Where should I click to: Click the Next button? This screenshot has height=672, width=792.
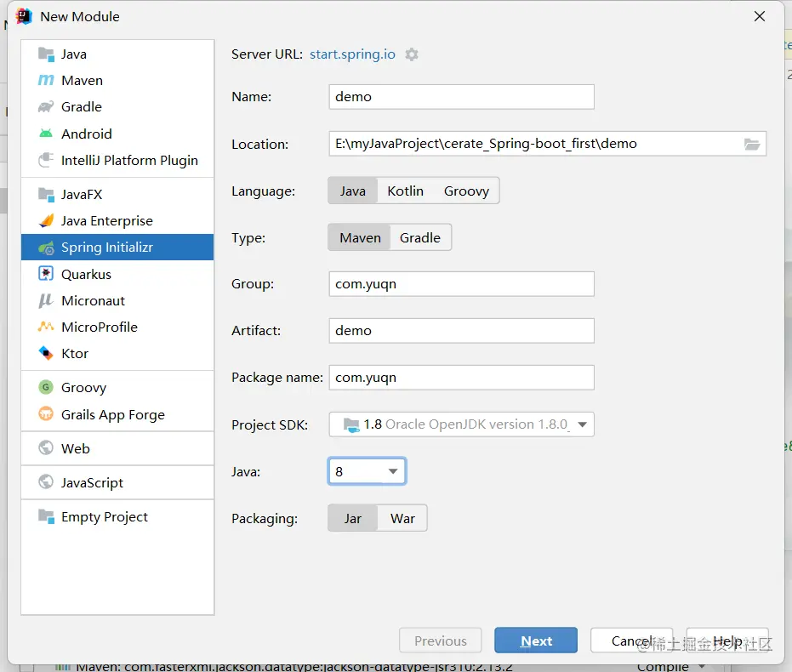click(536, 641)
